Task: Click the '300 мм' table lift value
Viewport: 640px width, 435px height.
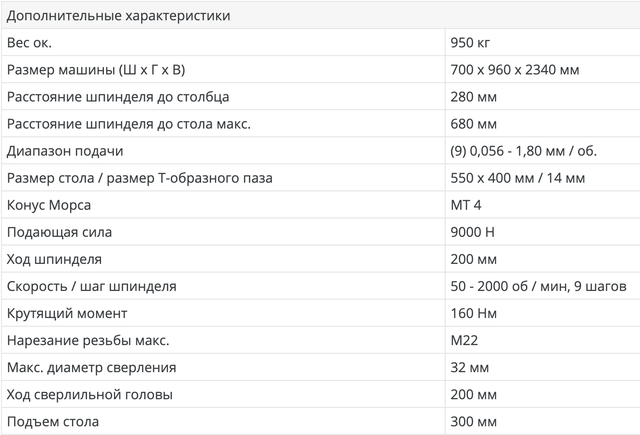Action: click(x=474, y=421)
